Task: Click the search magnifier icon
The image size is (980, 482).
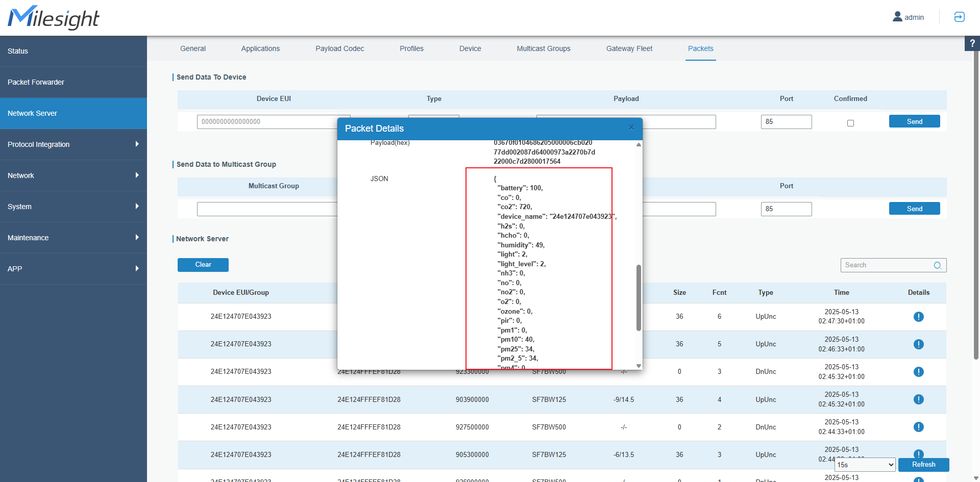Action: [x=938, y=265]
